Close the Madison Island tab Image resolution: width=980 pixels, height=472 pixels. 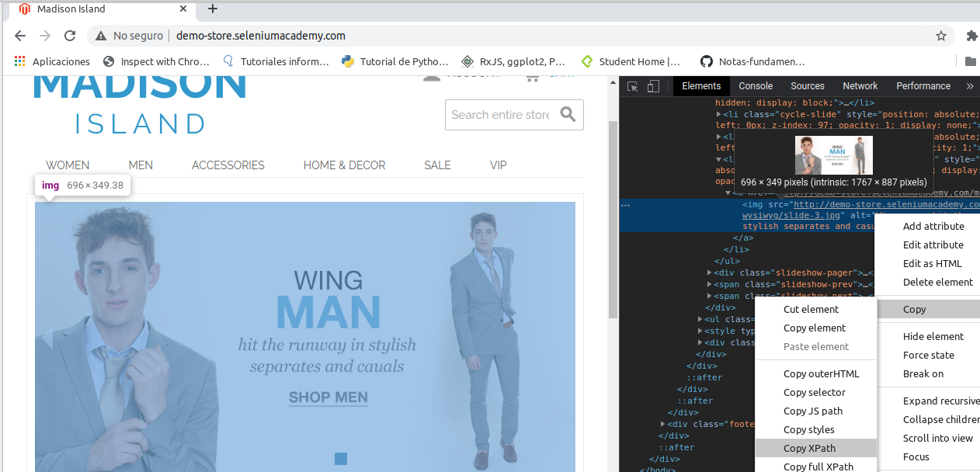click(184, 9)
